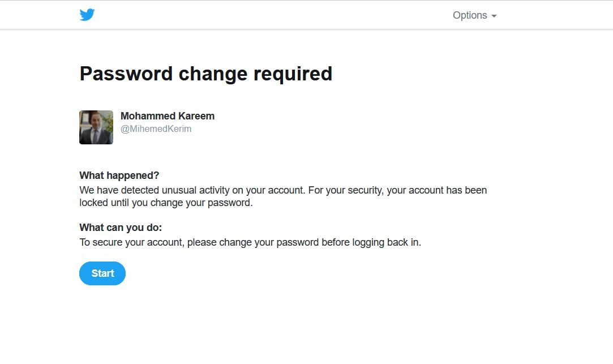Click the Twitter bird logo
Image resolution: width=613 pixels, height=364 pixels.
pos(87,15)
